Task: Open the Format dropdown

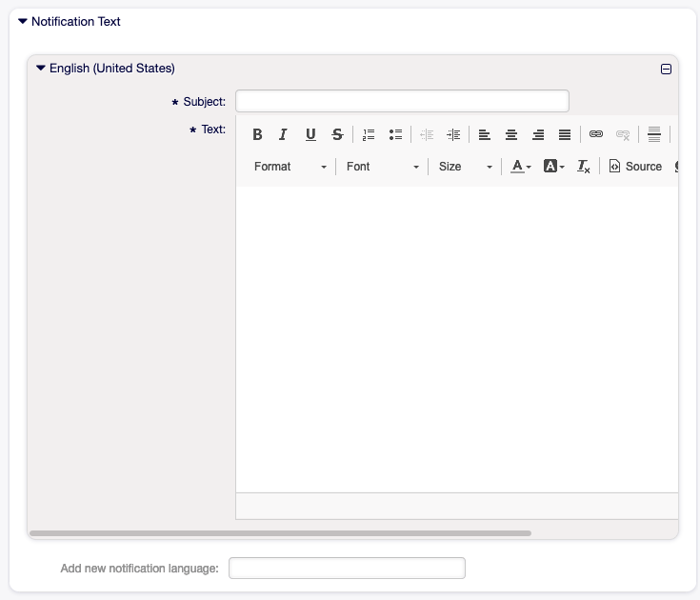Action: 290,167
